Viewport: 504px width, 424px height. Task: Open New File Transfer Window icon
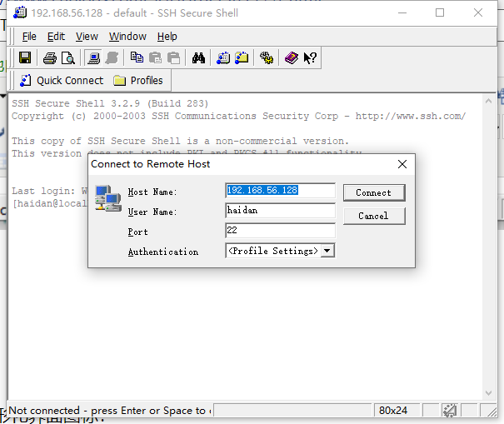pos(242,57)
